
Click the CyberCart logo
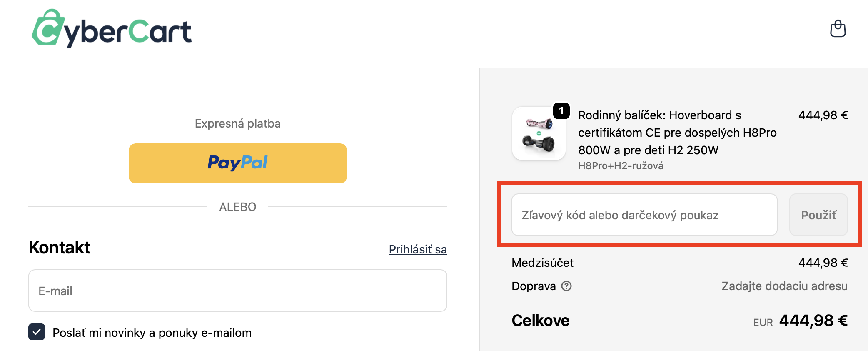[112, 29]
